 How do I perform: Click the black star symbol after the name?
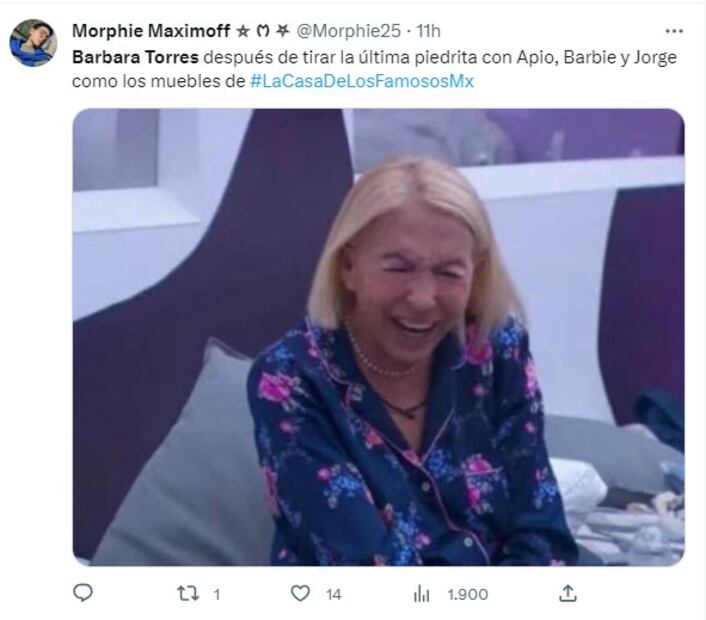point(243,31)
